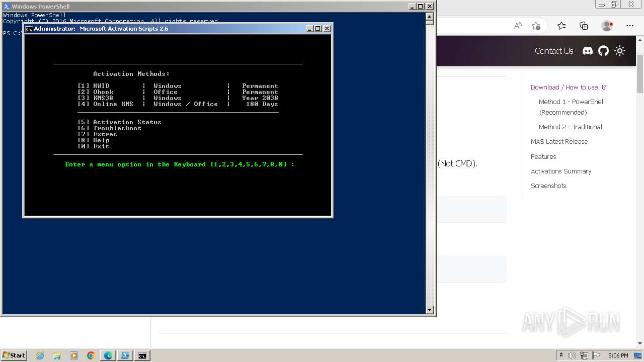
Task: Launch Internet Explorer from taskbar
Action: pyautogui.click(x=40, y=355)
